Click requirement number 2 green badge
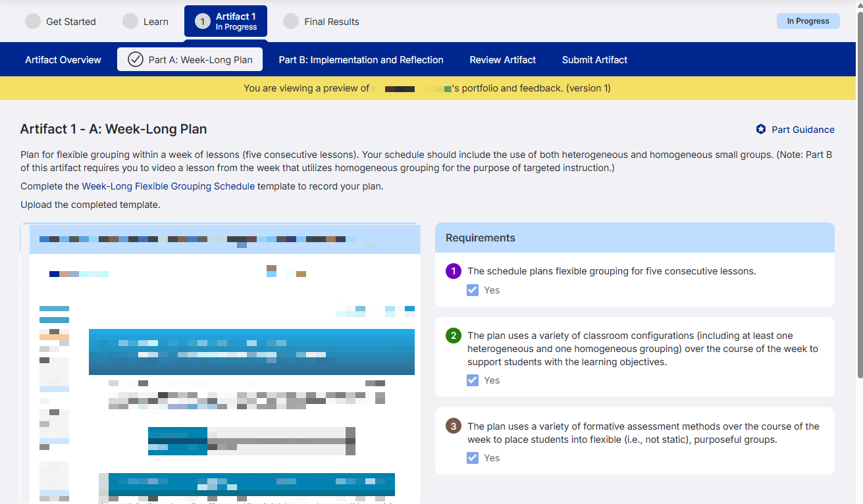The height and width of the screenshot is (504, 863). 454,336
